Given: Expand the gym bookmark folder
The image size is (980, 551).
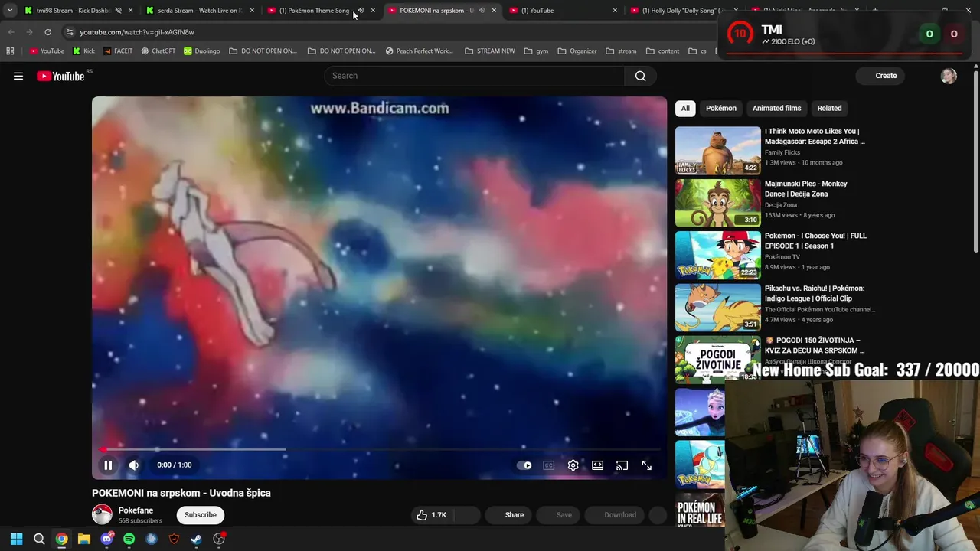Looking at the screenshot, I should (537, 51).
